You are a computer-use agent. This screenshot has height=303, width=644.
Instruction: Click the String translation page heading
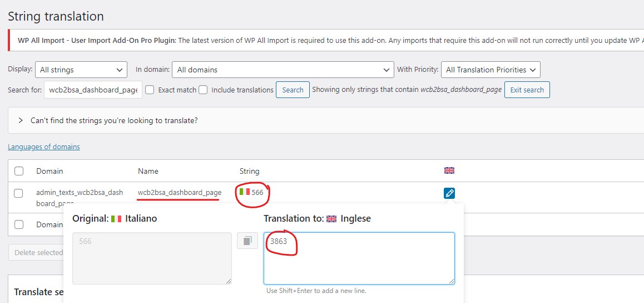[56, 17]
